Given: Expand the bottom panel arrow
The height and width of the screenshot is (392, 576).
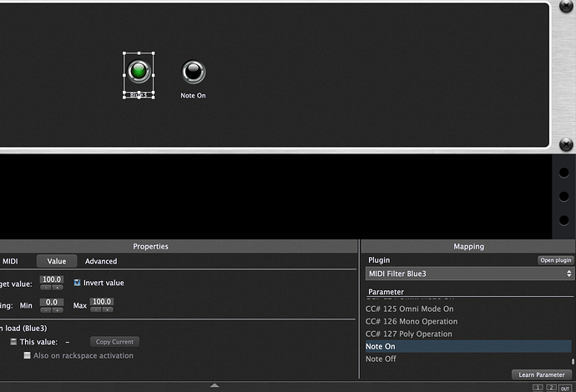Looking at the screenshot, I should (215, 385).
